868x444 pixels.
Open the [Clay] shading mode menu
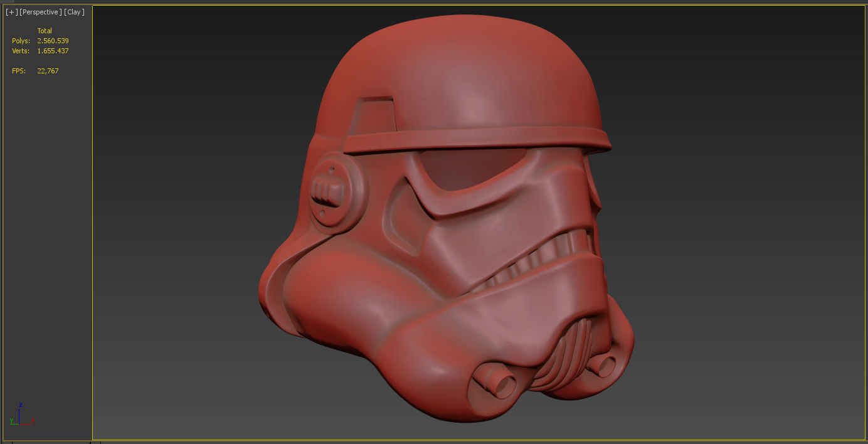[74, 12]
